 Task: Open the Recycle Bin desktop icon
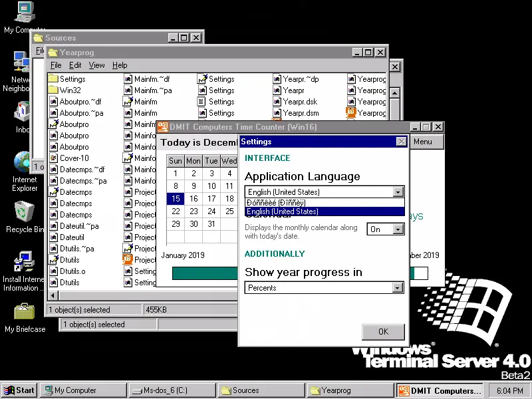25,217
